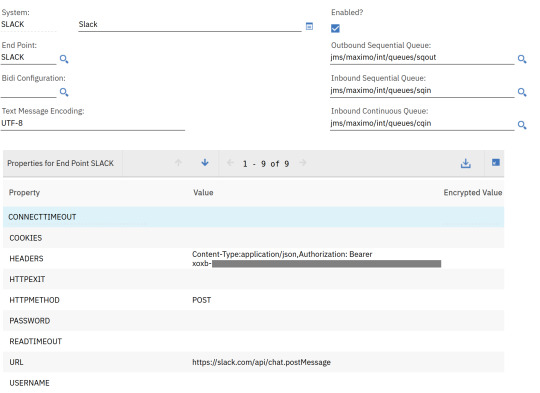Go to next page arrow
The width and height of the screenshot is (540, 393).
pos(303,163)
